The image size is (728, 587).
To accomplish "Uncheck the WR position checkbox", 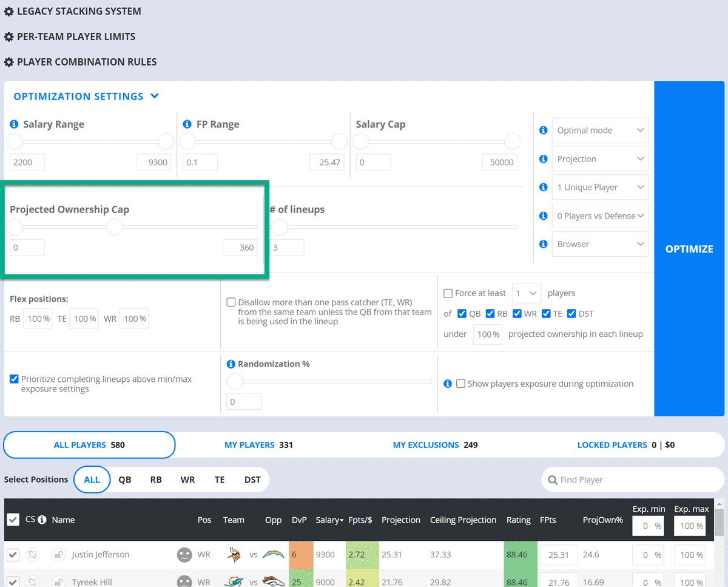I will tap(517, 314).
